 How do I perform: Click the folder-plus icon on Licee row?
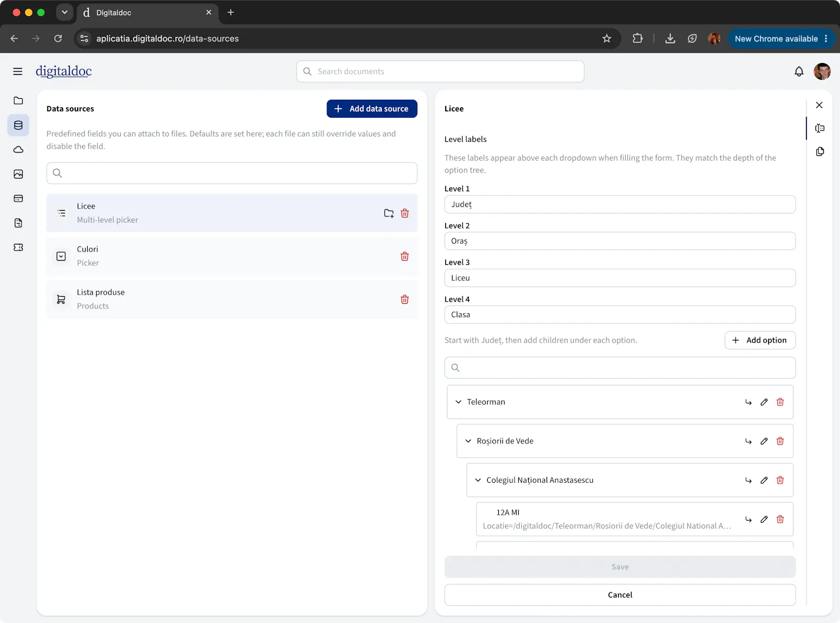(388, 213)
